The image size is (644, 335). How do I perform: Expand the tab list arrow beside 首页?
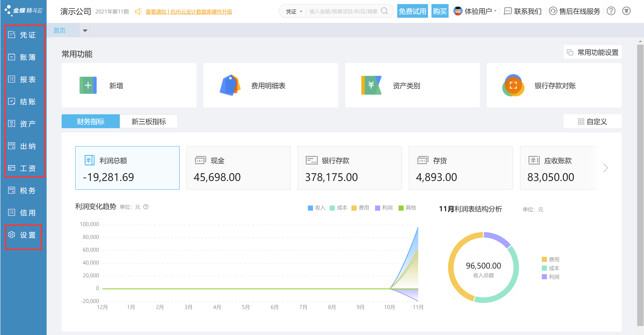(x=85, y=31)
